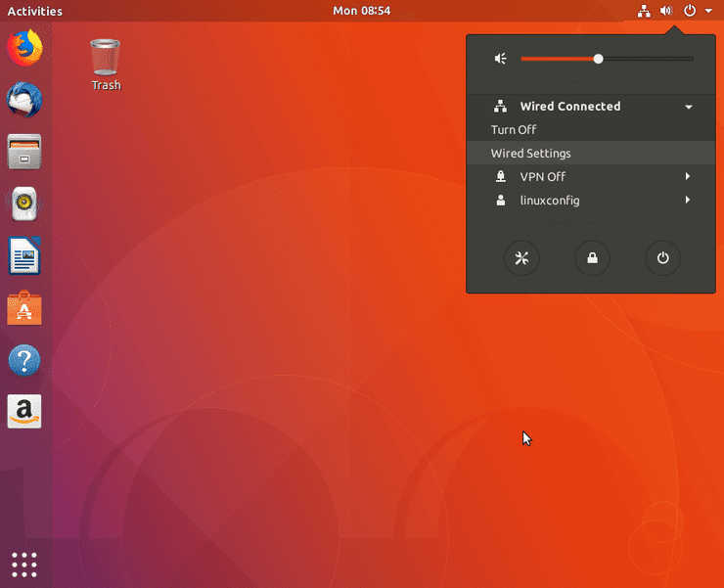Click the volume icon in top bar
724x588 pixels.
click(666, 11)
